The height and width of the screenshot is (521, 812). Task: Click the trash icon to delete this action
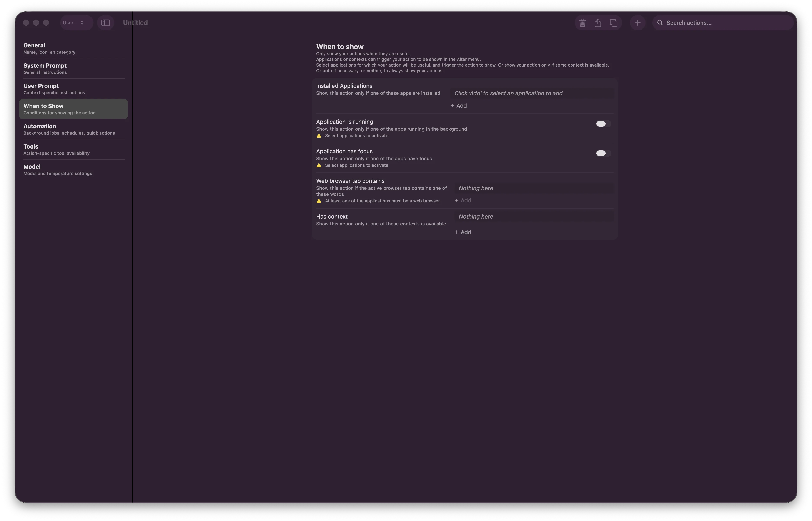click(x=582, y=22)
